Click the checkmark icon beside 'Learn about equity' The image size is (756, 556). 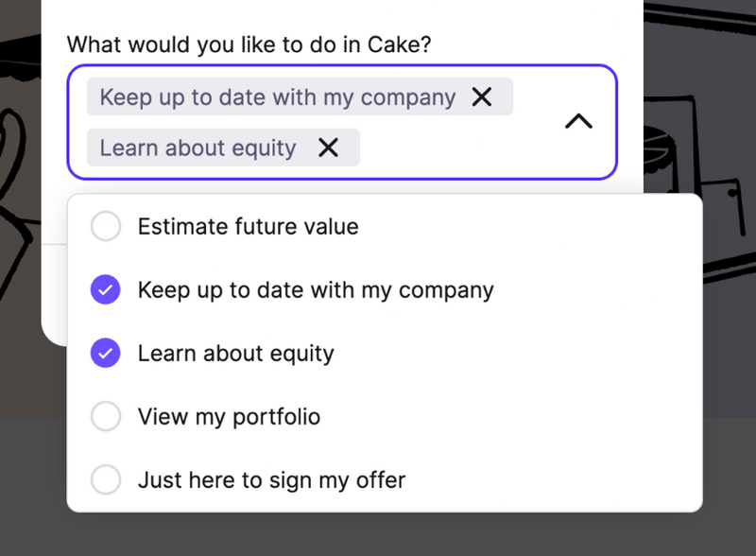tap(105, 353)
